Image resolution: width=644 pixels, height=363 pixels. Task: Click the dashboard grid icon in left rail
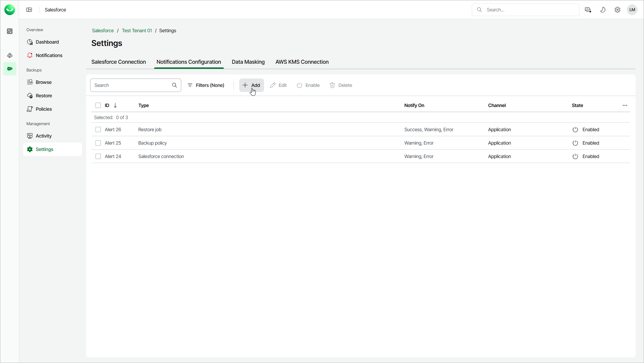click(10, 31)
